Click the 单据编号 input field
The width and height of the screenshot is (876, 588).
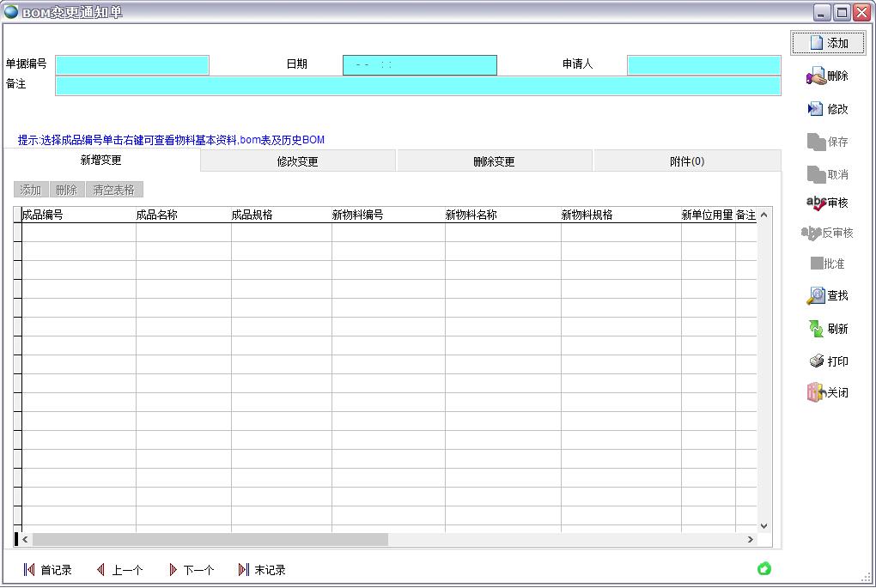click(x=132, y=65)
